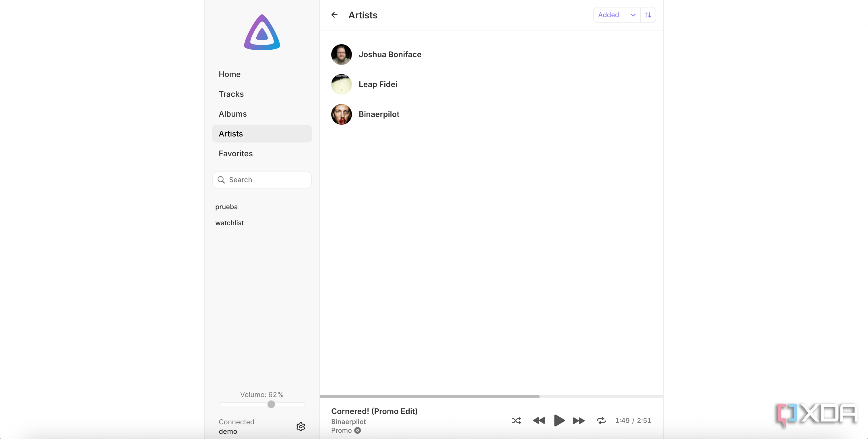The image size is (868, 439).
Task: Click the search magnifier icon
Action: coord(221,180)
